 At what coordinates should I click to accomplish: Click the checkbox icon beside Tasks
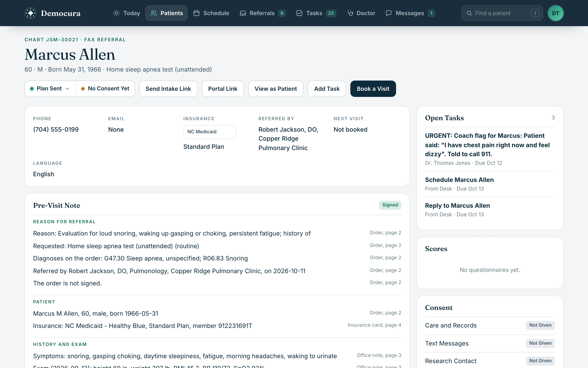coord(299,13)
